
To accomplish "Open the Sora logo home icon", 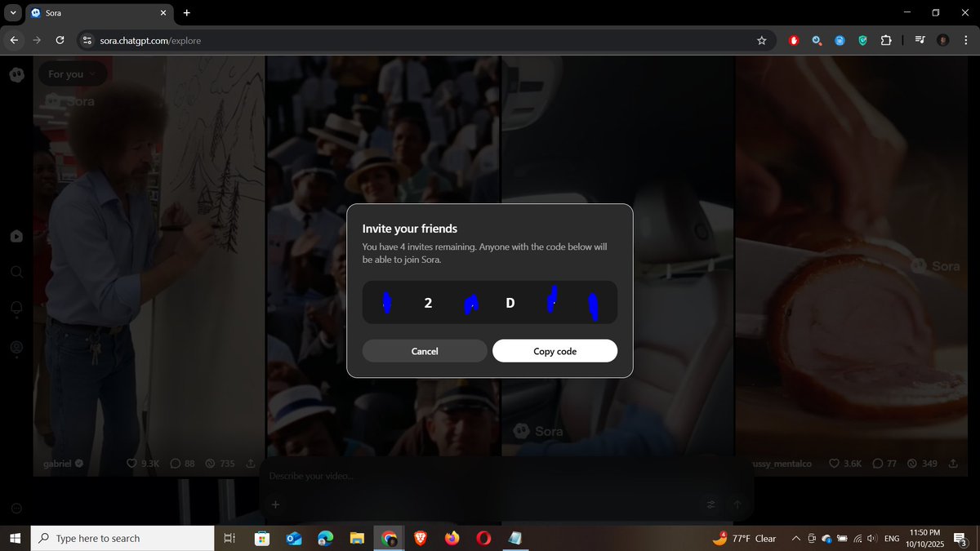I will coord(16,74).
